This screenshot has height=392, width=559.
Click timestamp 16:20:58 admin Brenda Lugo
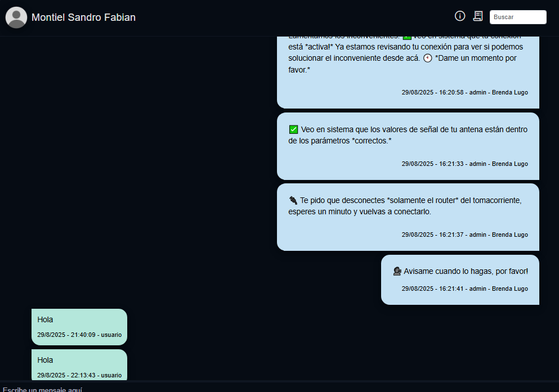tap(465, 92)
